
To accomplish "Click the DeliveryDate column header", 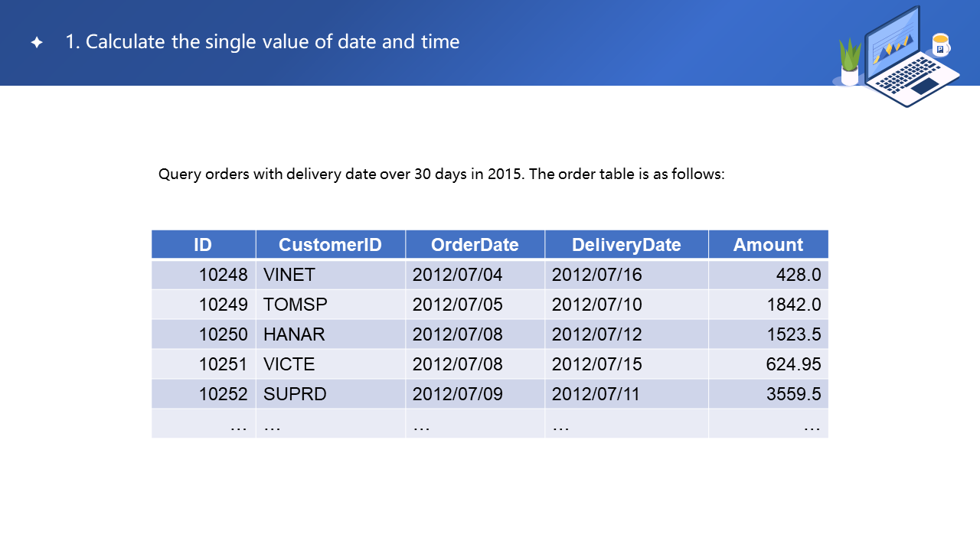I will [x=626, y=245].
